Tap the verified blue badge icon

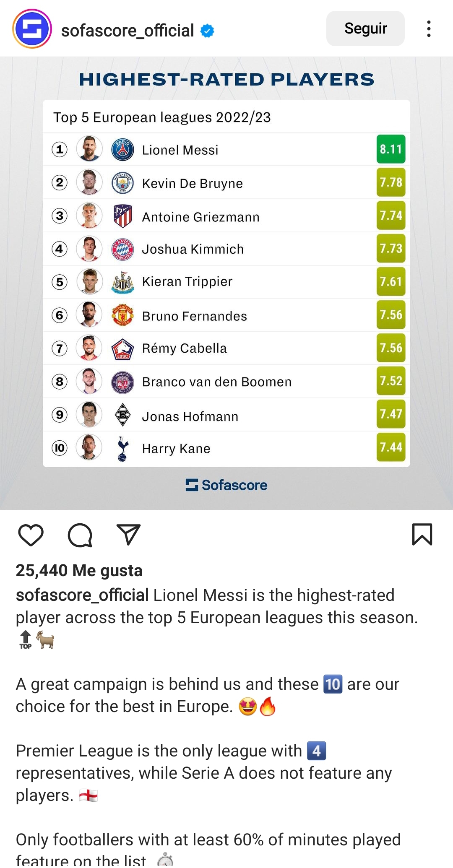(x=207, y=31)
